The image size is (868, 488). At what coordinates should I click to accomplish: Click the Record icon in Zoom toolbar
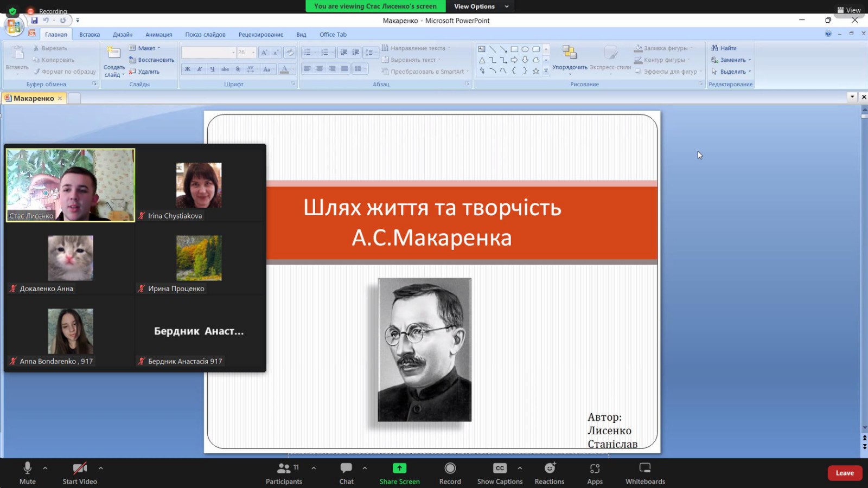click(x=450, y=468)
